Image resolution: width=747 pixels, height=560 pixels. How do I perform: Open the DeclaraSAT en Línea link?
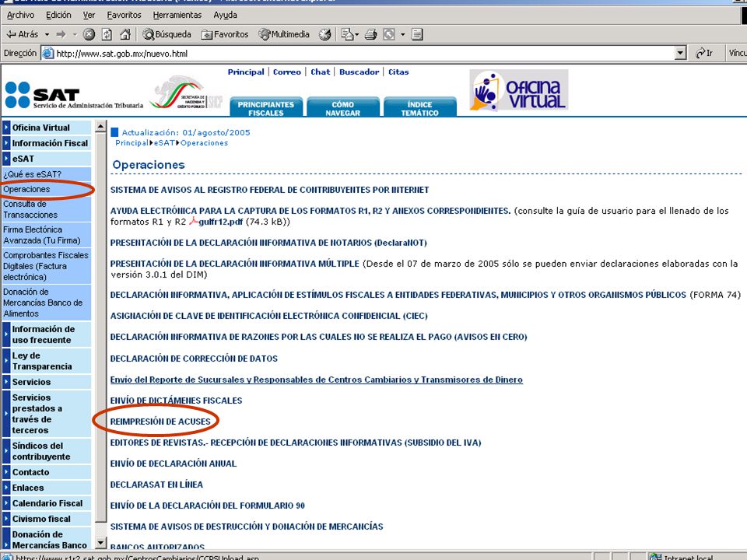coord(156,485)
